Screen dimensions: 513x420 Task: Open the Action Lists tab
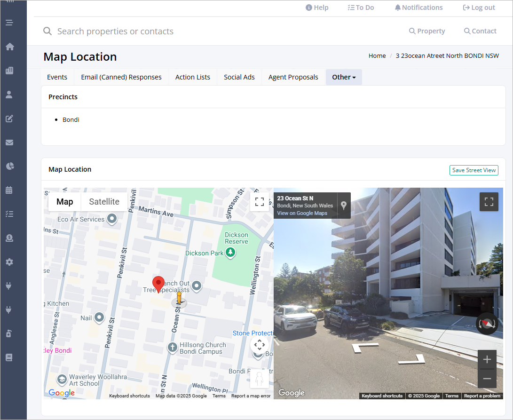193,77
